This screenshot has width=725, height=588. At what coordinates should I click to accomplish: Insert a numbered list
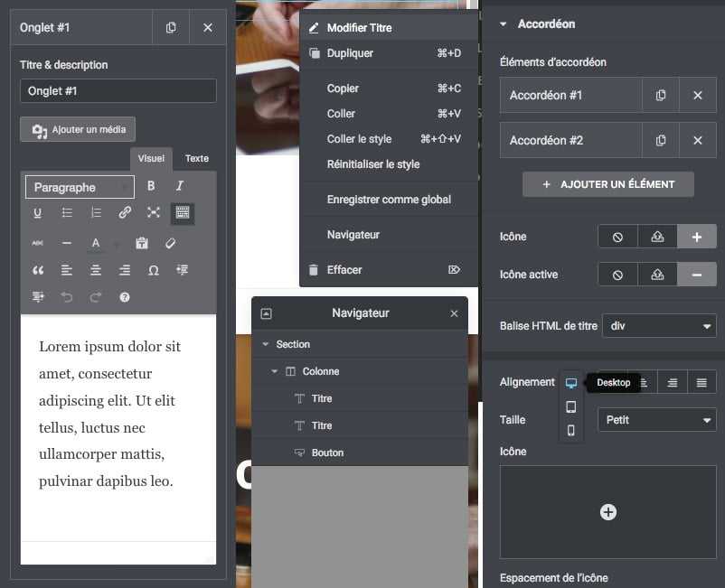(x=96, y=212)
